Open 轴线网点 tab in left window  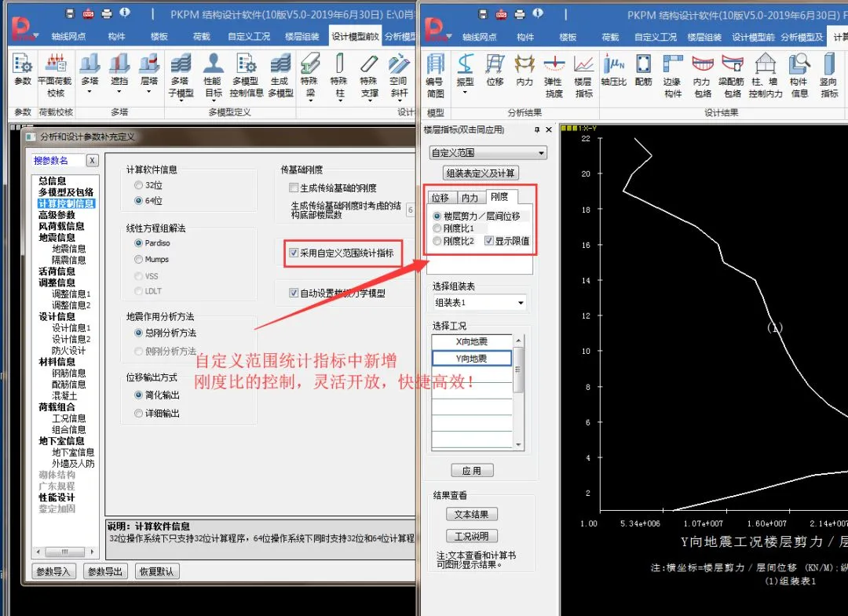[x=68, y=36]
